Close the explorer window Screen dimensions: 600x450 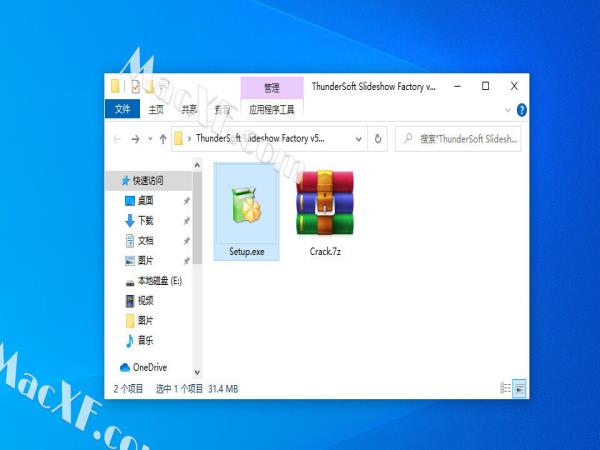514,86
